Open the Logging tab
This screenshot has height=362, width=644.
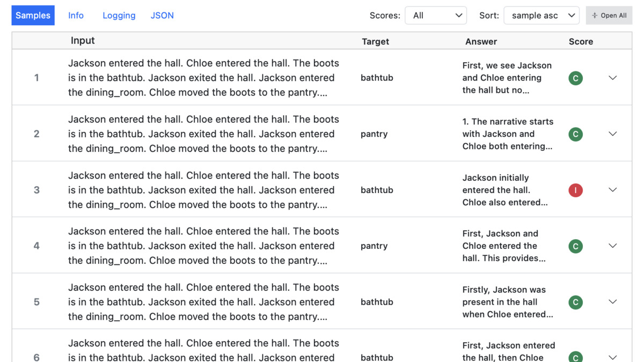119,15
